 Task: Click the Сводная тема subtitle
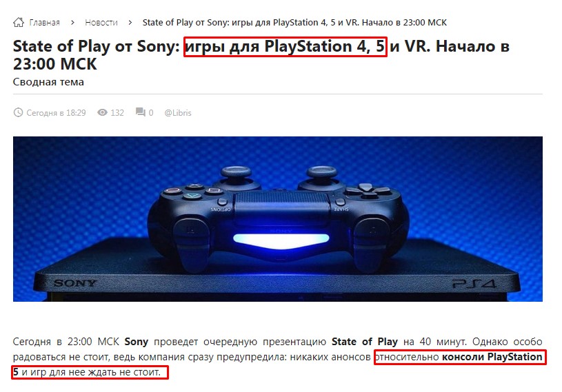[x=48, y=82]
